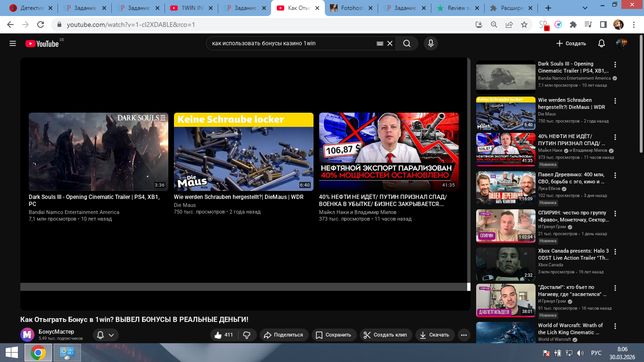Switch to the Fotohost browser tab

[351, 8]
